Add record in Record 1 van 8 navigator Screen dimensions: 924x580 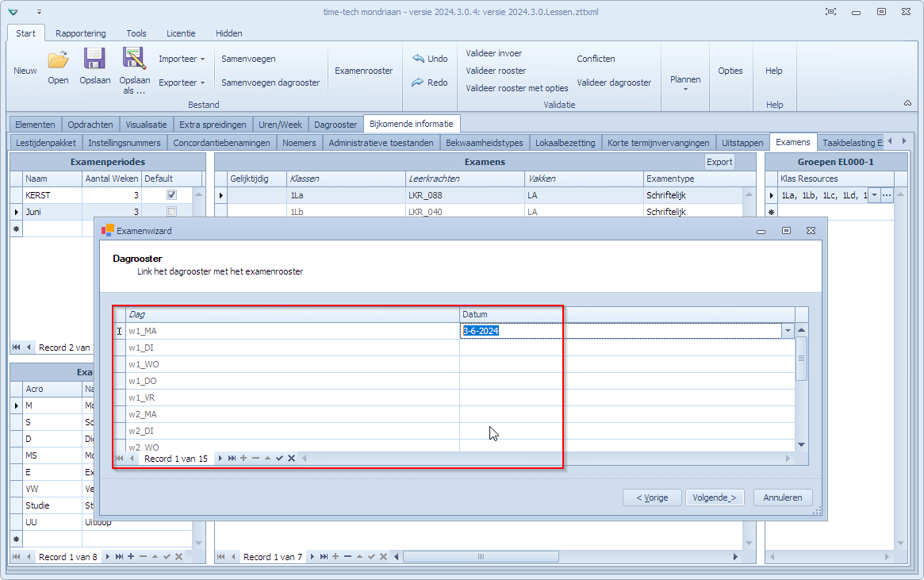[x=131, y=556]
